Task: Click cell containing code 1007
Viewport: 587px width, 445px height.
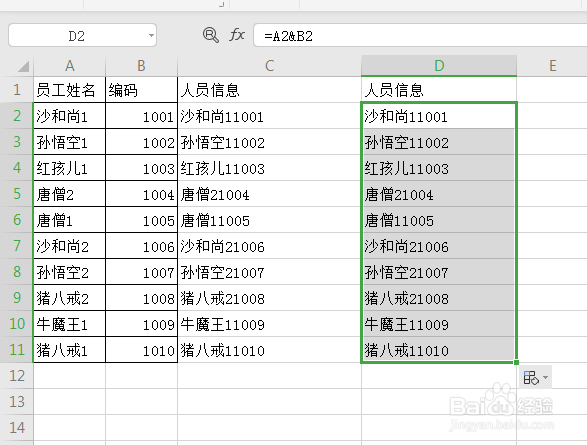Action: pos(142,272)
